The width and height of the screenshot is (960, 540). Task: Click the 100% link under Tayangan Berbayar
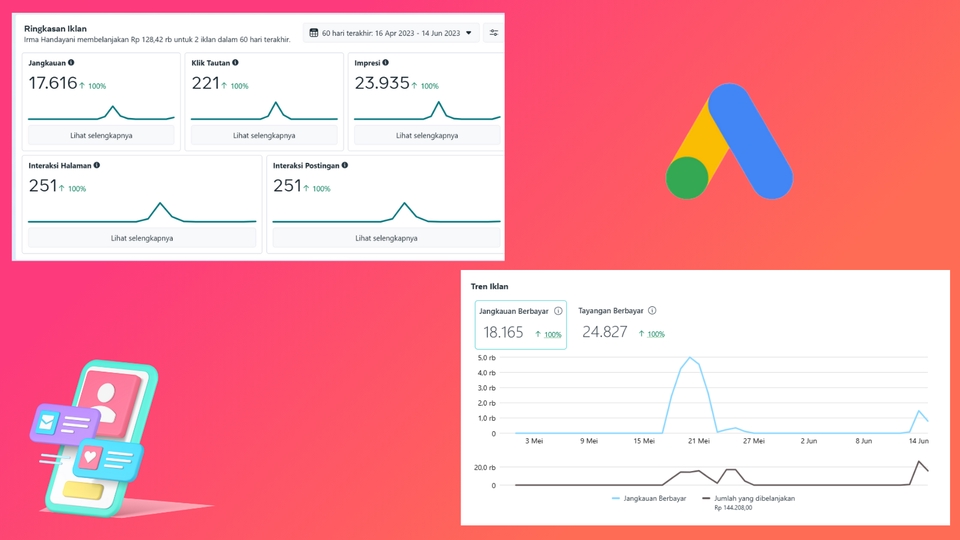pyautogui.click(x=656, y=334)
